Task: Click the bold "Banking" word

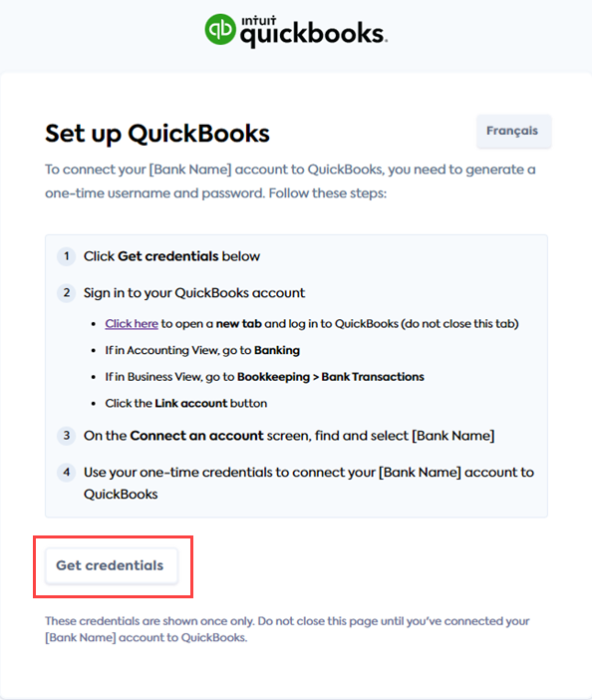Action: click(277, 350)
